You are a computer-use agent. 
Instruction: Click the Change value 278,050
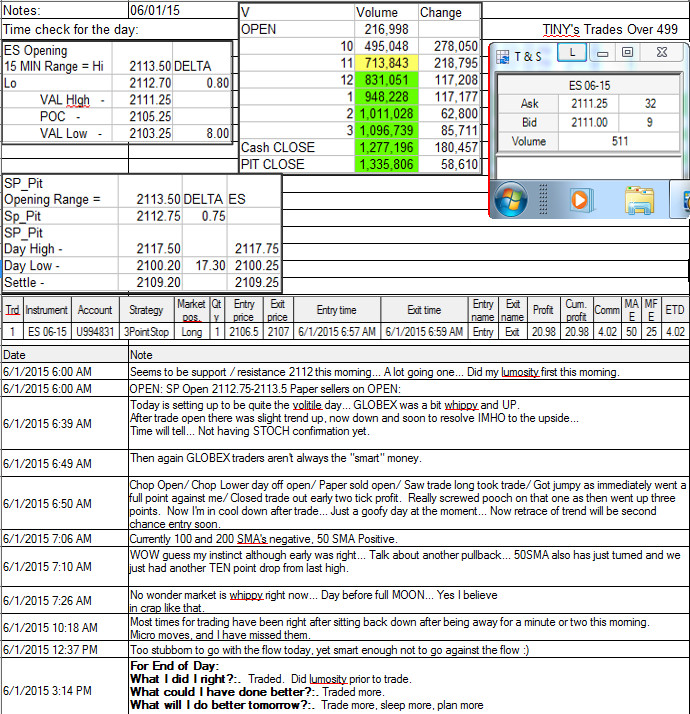[449, 46]
